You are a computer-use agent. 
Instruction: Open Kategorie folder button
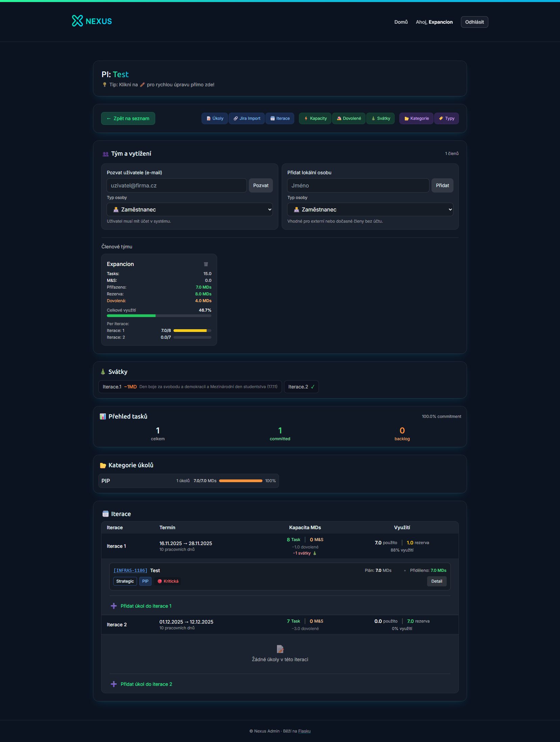416,118
